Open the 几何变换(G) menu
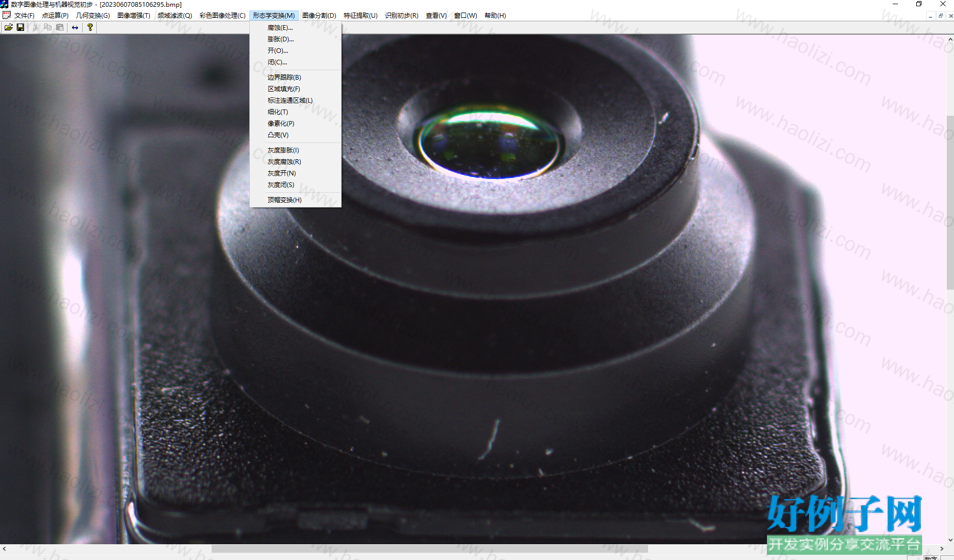 coord(93,15)
